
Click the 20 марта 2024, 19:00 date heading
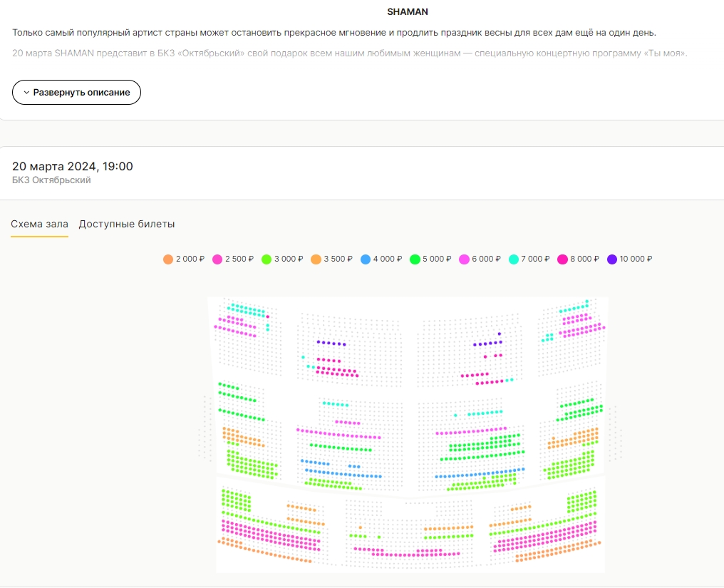(73, 166)
